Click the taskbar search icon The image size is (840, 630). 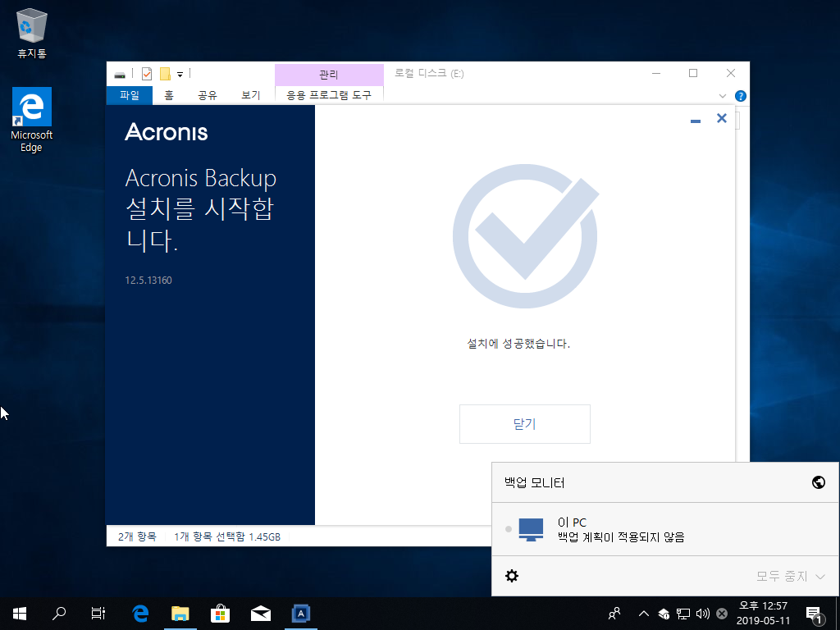59,614
